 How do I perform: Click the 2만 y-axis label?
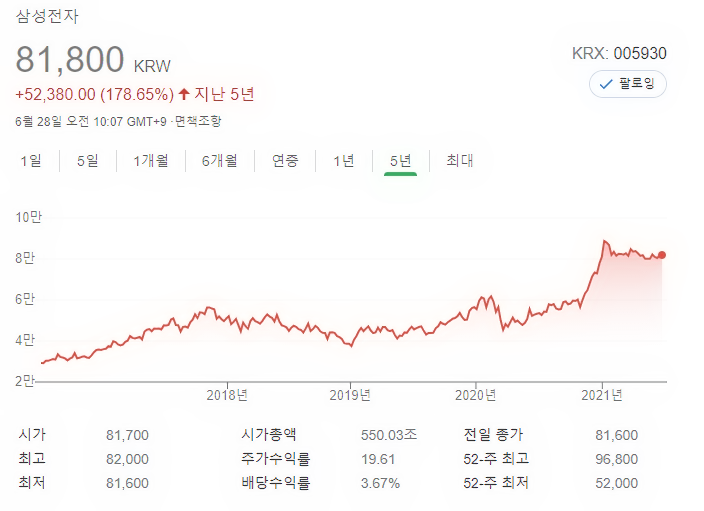tap(25, 381)
